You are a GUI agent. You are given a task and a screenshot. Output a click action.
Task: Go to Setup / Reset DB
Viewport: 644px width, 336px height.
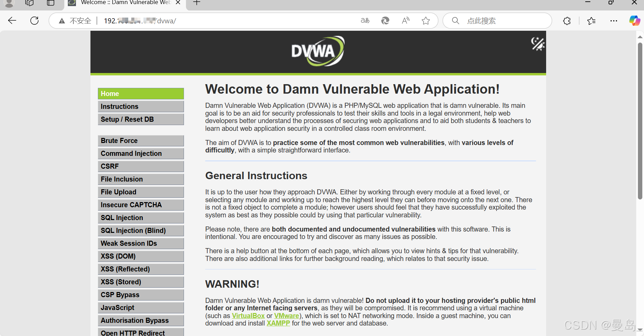(141, 119)
